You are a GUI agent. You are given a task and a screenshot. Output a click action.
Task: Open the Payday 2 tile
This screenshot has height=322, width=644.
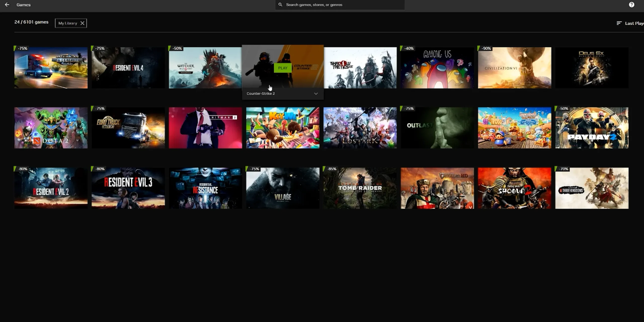coord(592,128)
